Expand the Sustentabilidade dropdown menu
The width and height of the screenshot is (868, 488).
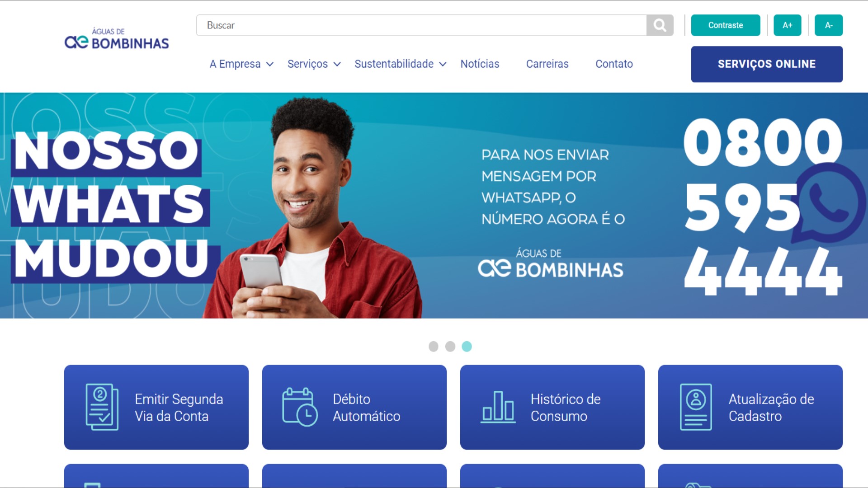coord(400,64)
